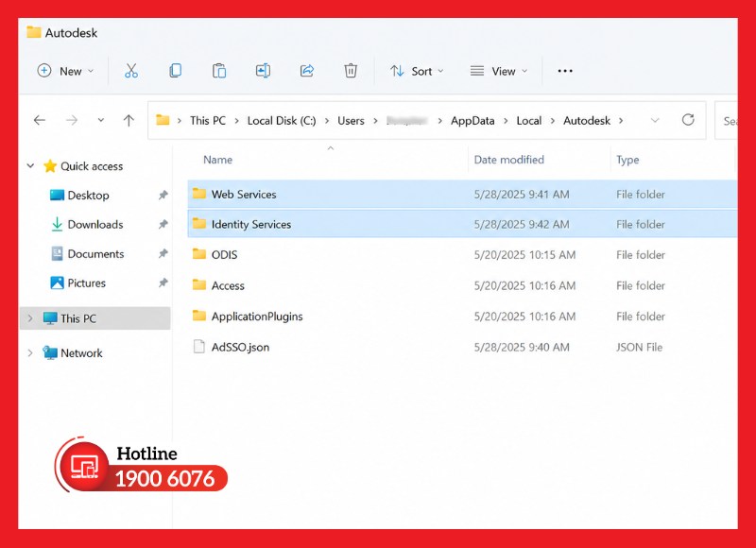Select the ApplicationPlugins folder name
The height and width of the screenshot is (548, 756).
[257, 317]
